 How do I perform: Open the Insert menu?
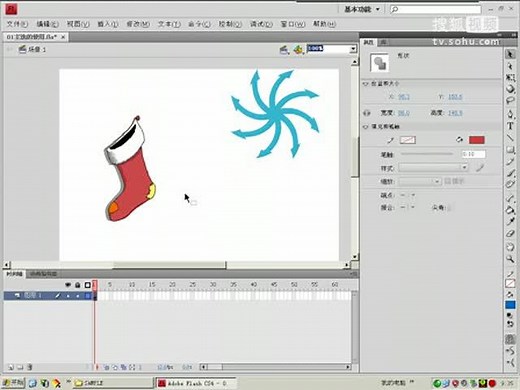108,24
